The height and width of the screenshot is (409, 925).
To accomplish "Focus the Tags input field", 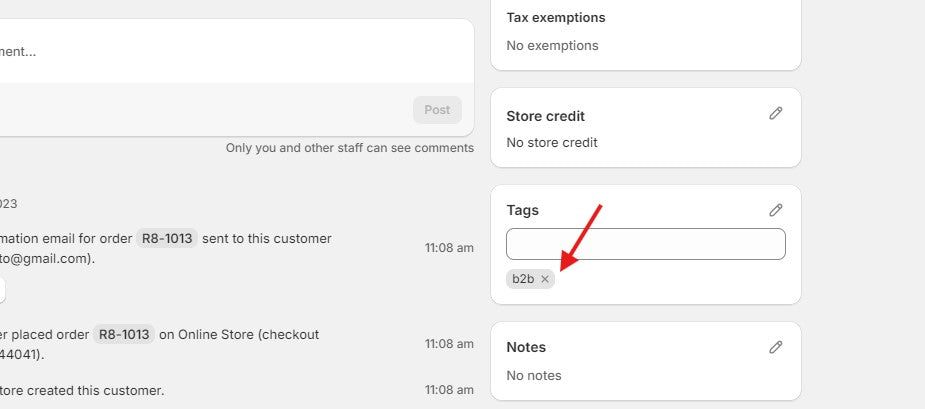I will (645, 244).
